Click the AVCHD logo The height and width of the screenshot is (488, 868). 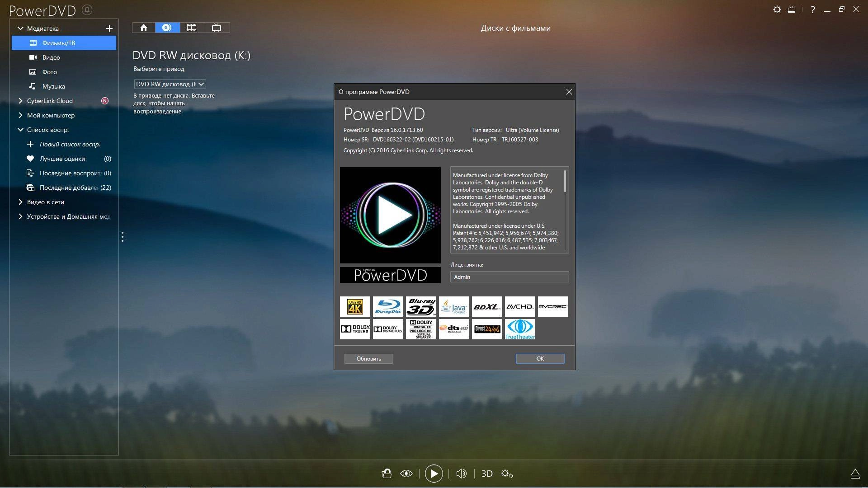520,307
